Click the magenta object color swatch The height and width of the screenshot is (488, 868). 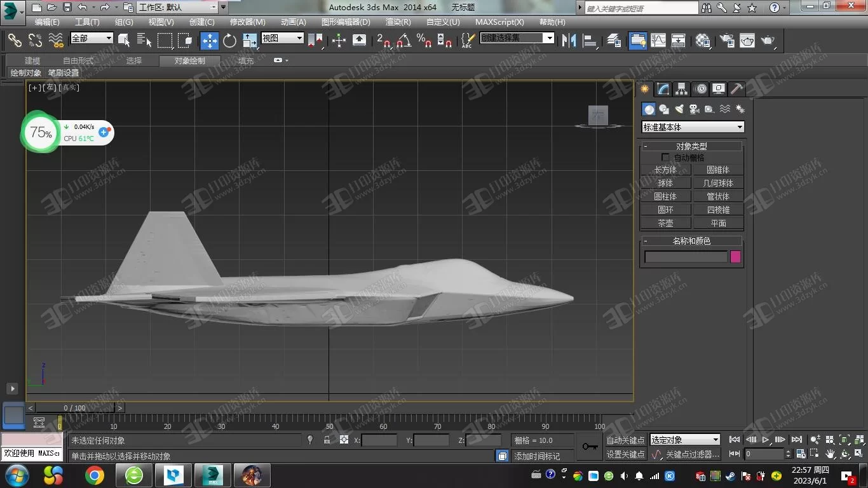click(x=735, y=257)
